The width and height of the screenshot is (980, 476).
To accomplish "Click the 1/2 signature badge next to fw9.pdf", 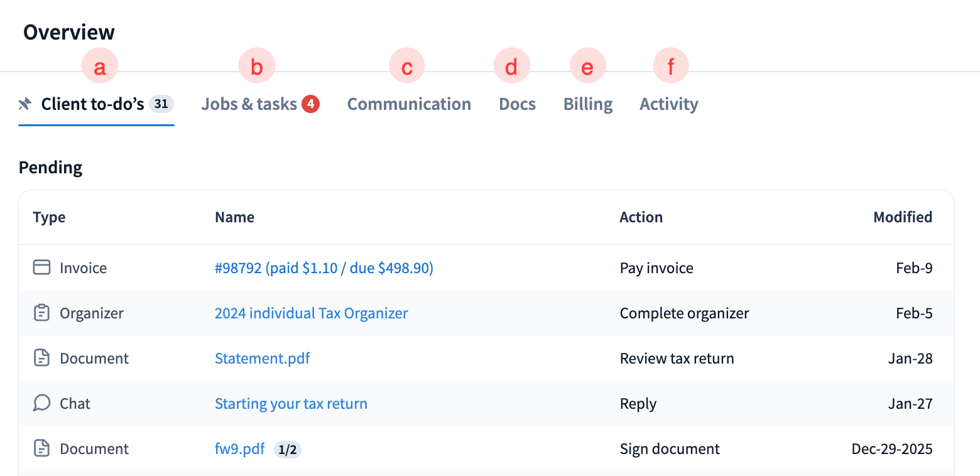I will pos(288,450).
